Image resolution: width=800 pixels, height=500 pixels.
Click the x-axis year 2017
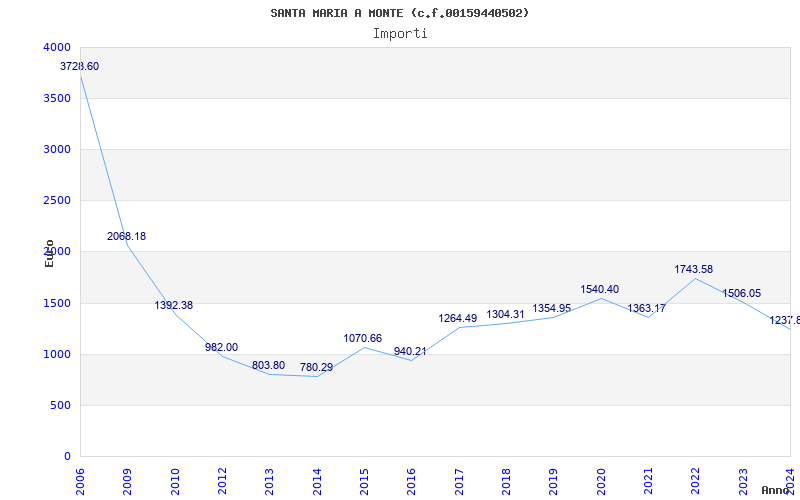click(459, 481)
